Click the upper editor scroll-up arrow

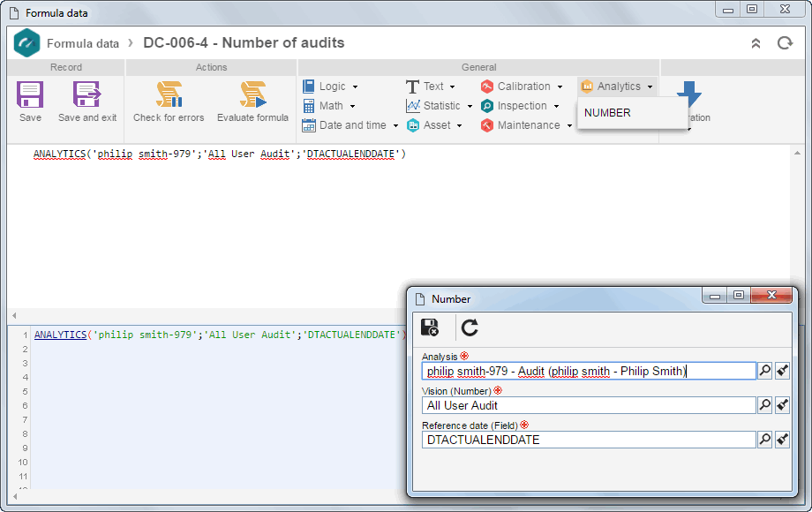pos(798,154)
